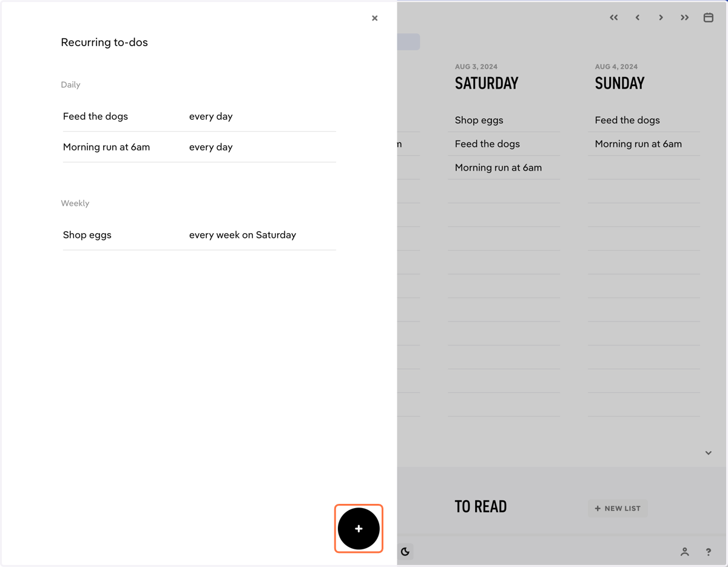Go to next day with right arrow

pyautogui.click(x=661, y=18)
